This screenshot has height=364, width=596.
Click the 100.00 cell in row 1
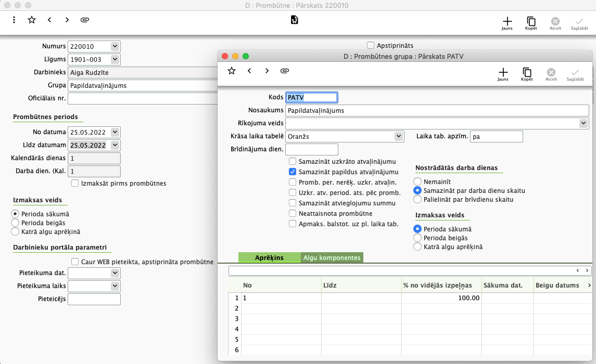tap(441, 298)
